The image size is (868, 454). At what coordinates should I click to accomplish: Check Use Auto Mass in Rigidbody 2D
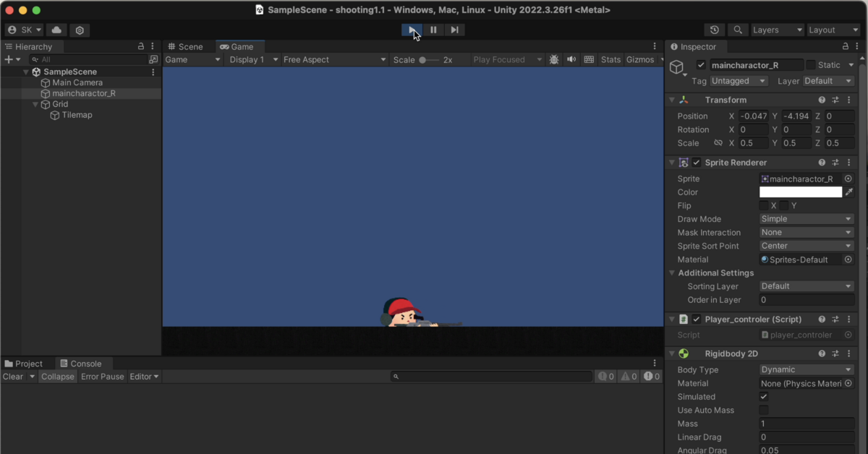pos(764,410)
